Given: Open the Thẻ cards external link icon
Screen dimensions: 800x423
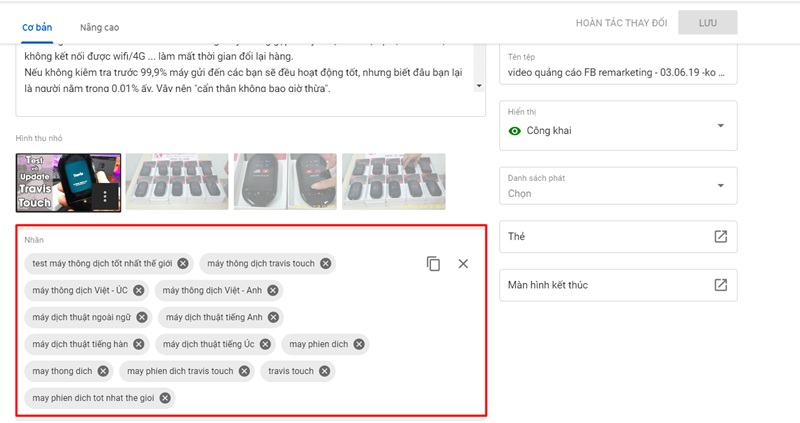Looking at the screenshot, I should point(720,237).
